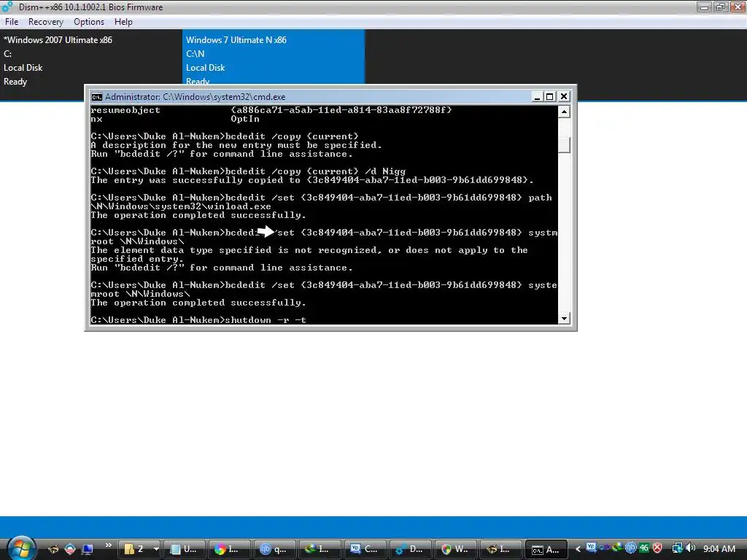This screenshot has height=560, width=747.
Task: Open the Windows Start orb
Action: [x=21, y=548]
